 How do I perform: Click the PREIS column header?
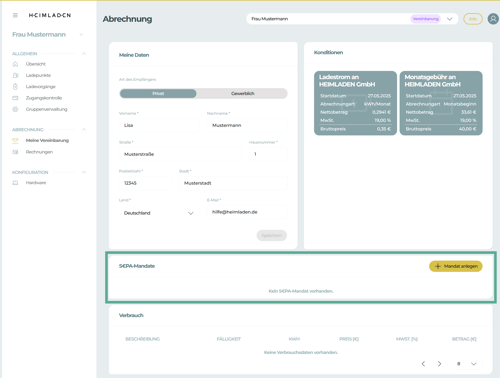click(349, 339)
